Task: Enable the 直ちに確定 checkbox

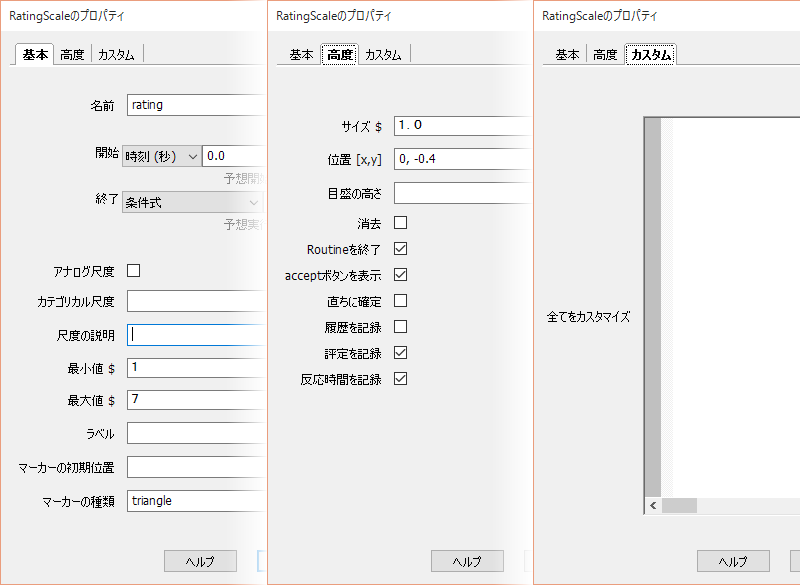Action: [401, 301]
